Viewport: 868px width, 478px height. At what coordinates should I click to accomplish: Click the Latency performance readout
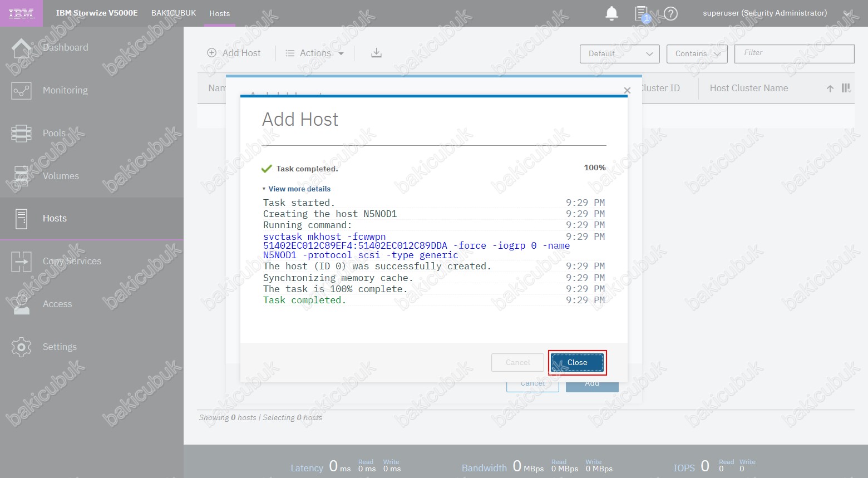346,466
